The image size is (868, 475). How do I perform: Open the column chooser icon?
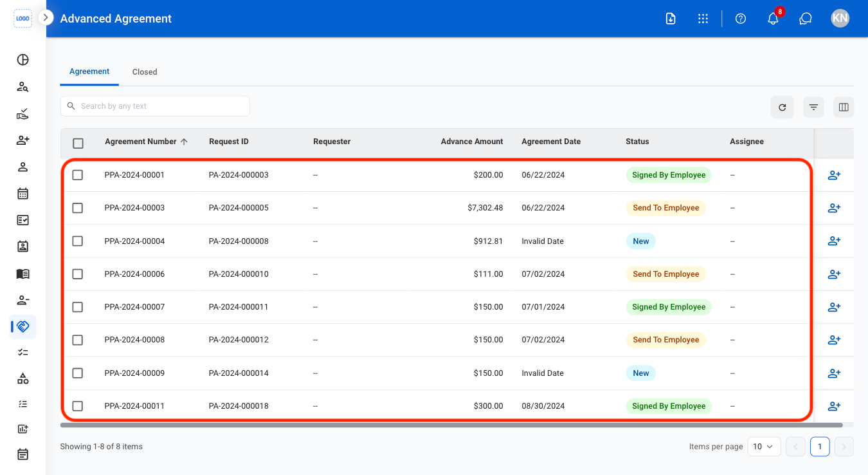pyautogui.click(x=844, y=107)
